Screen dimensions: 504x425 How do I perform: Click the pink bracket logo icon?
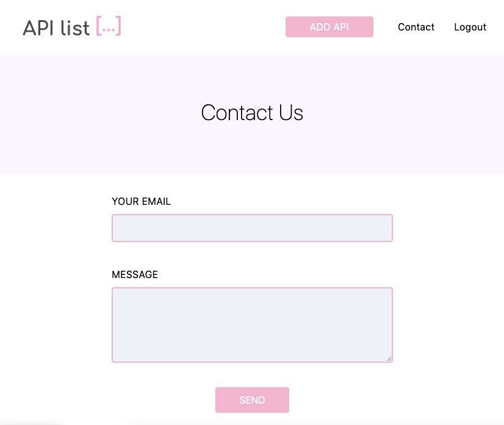(109, 26)
